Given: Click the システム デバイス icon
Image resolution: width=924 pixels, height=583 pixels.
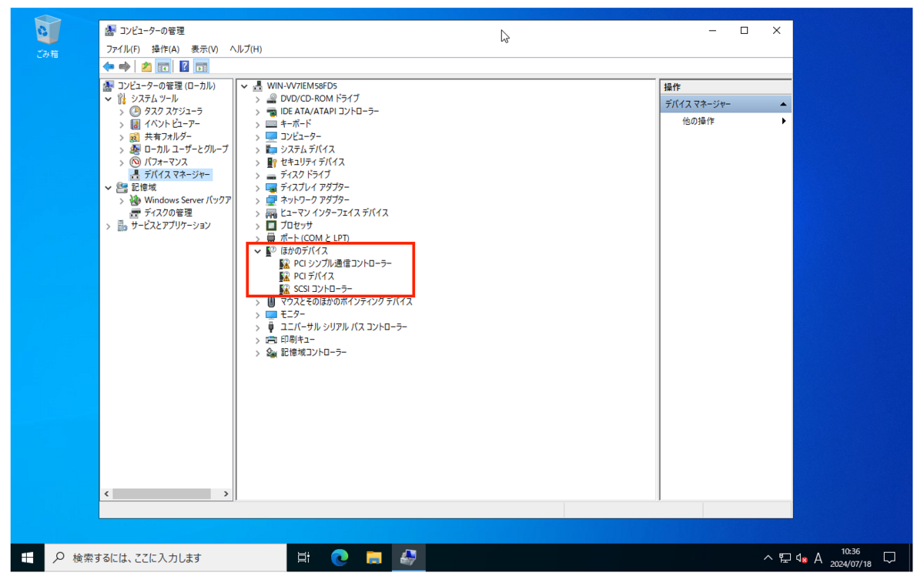Looking at the screenshot, I should (x=271, y=149).
